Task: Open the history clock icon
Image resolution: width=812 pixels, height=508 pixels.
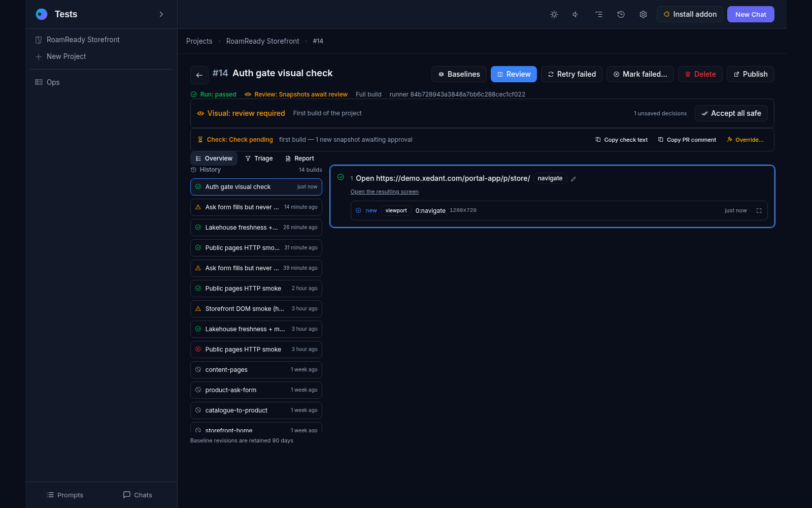Action: (x=621, y=14)
